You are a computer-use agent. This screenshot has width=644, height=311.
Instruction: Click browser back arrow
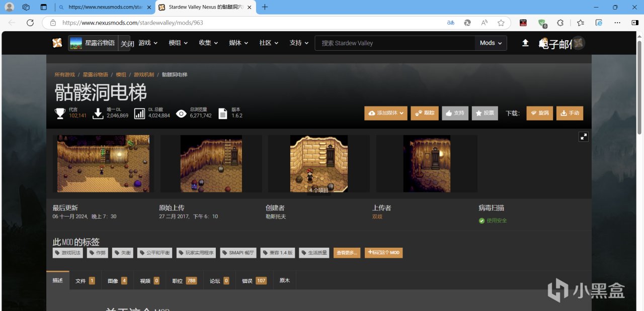(12, 23)
